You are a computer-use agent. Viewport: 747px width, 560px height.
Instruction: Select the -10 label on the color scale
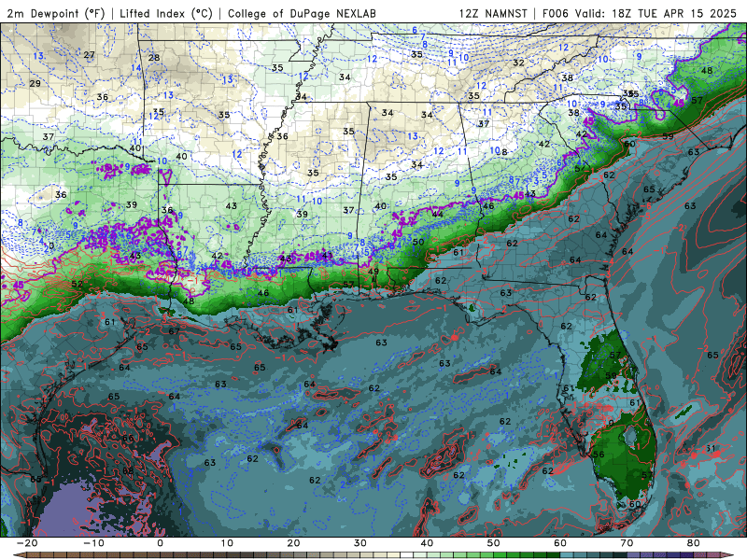click(93, 543)
